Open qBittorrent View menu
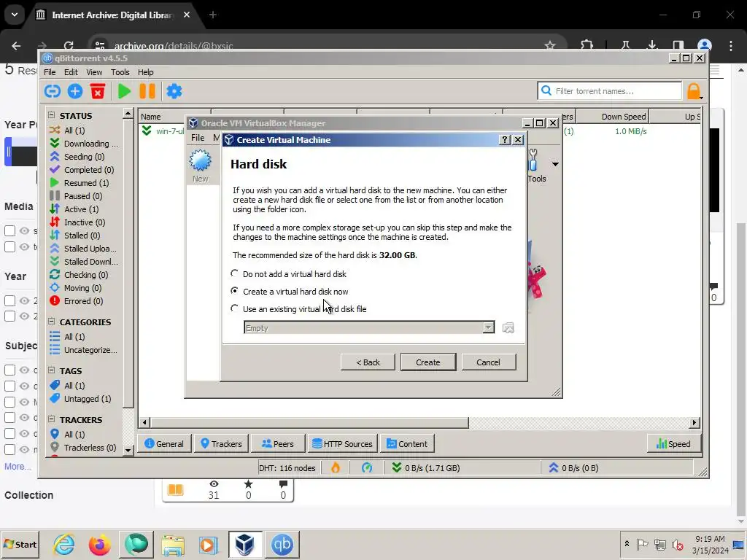 (94, 72)
